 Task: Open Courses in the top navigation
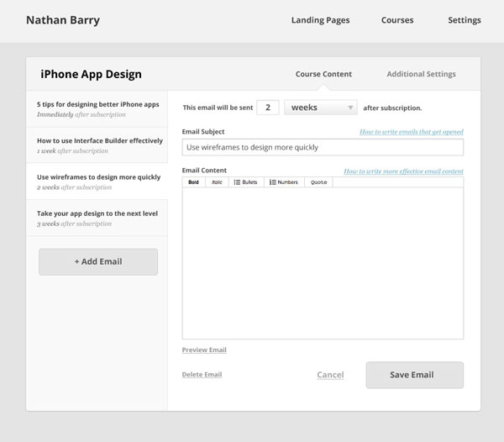[396, 20]
